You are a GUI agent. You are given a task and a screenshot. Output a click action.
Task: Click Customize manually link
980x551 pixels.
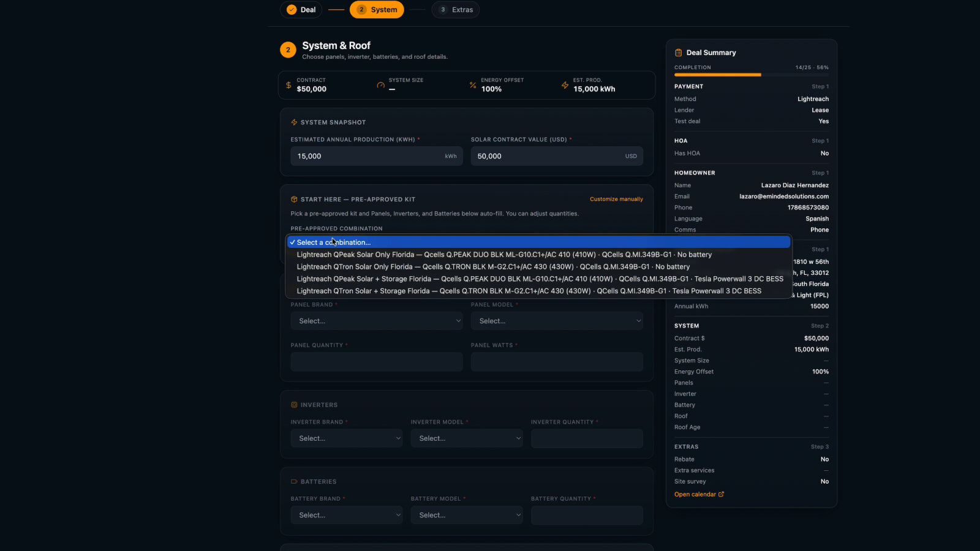point(616,199)
